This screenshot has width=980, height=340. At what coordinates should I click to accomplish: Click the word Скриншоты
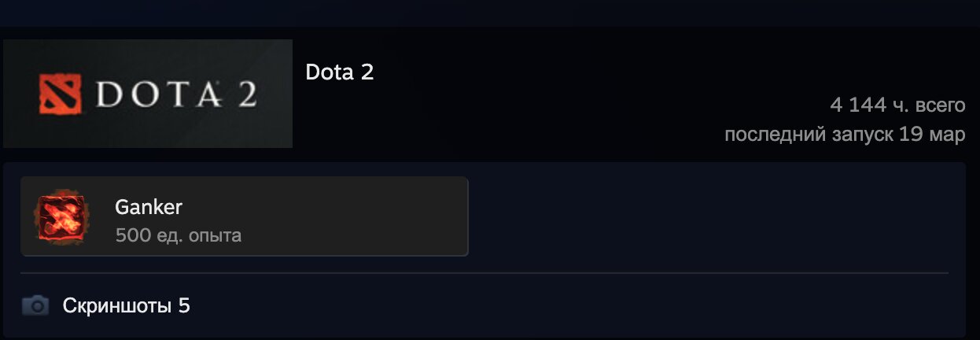tap(118, 305)
